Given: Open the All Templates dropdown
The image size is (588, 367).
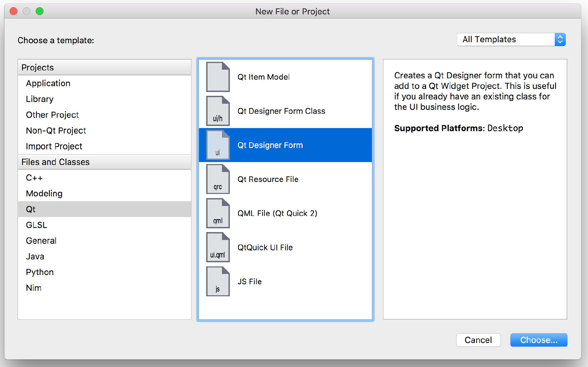Looking at the screenshot, I should tap(511, 39).
